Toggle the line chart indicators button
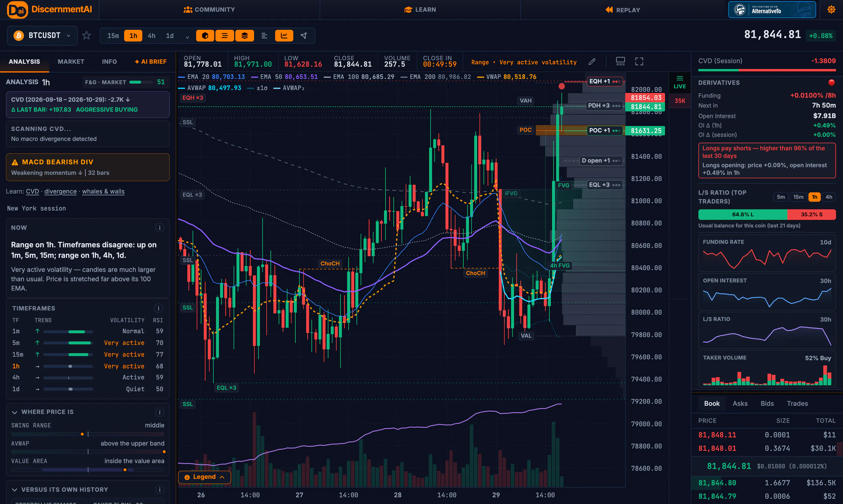 click(x=284, y=36)
